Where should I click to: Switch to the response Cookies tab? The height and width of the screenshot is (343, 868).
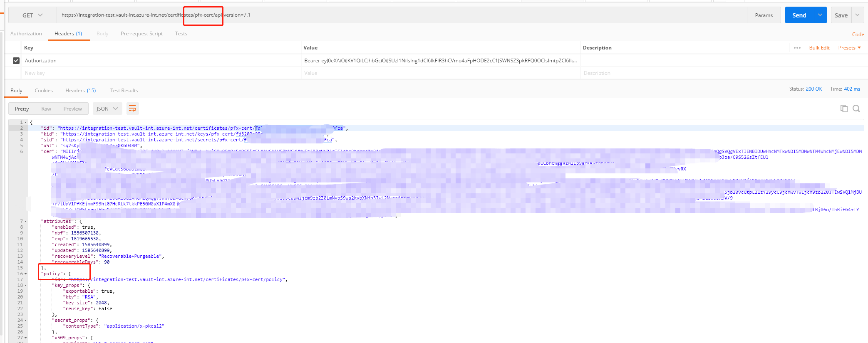click(44, 91)
